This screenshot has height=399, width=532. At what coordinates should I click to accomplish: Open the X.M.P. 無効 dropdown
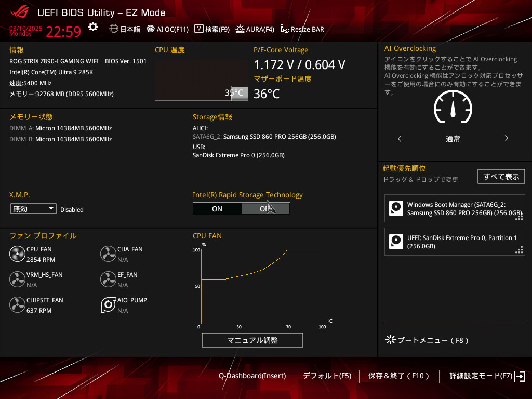tap(33, 209)
